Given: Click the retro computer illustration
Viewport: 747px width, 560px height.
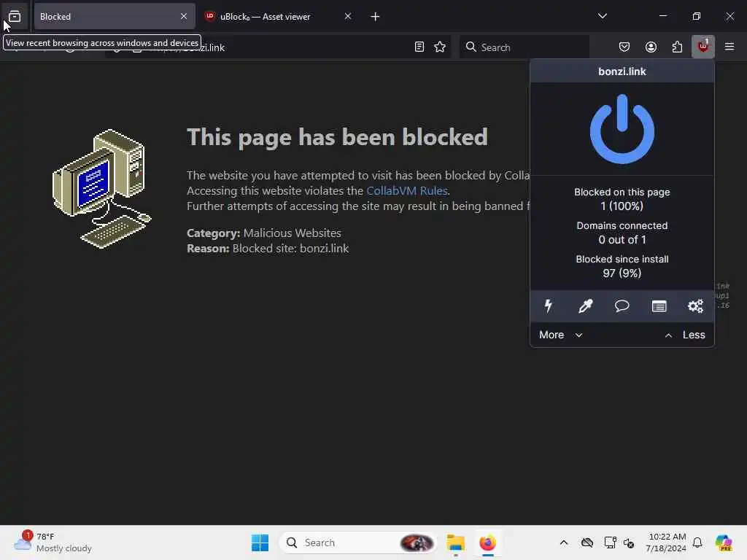Looking at the screenshot, I should coord(101,189).
